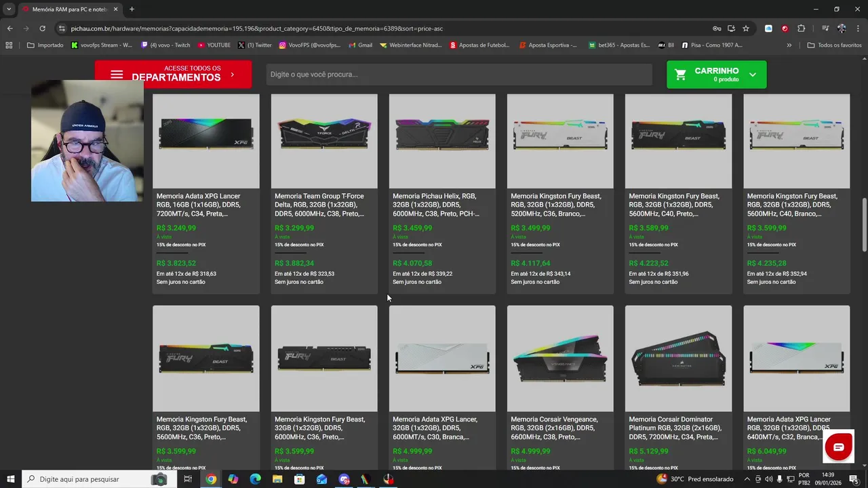Open extensions puzzle piece menu
This screenshot has width=868, height=488.
tap(801, 28)
